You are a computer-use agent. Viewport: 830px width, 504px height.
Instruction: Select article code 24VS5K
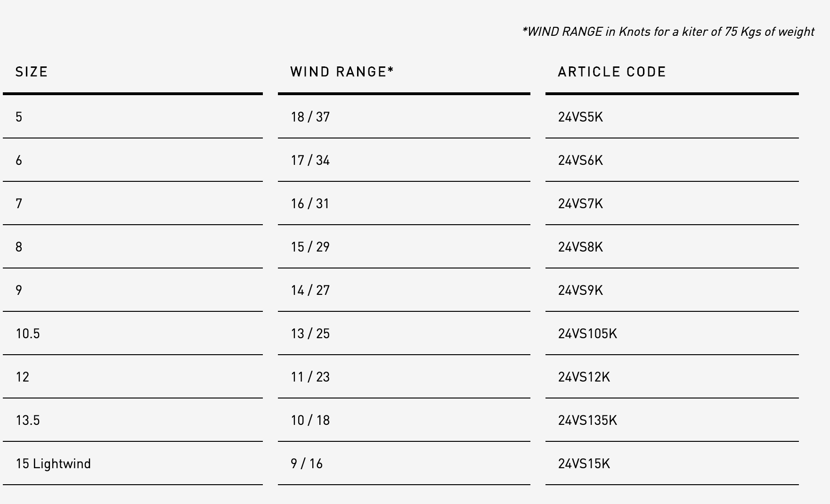(580, 117)
